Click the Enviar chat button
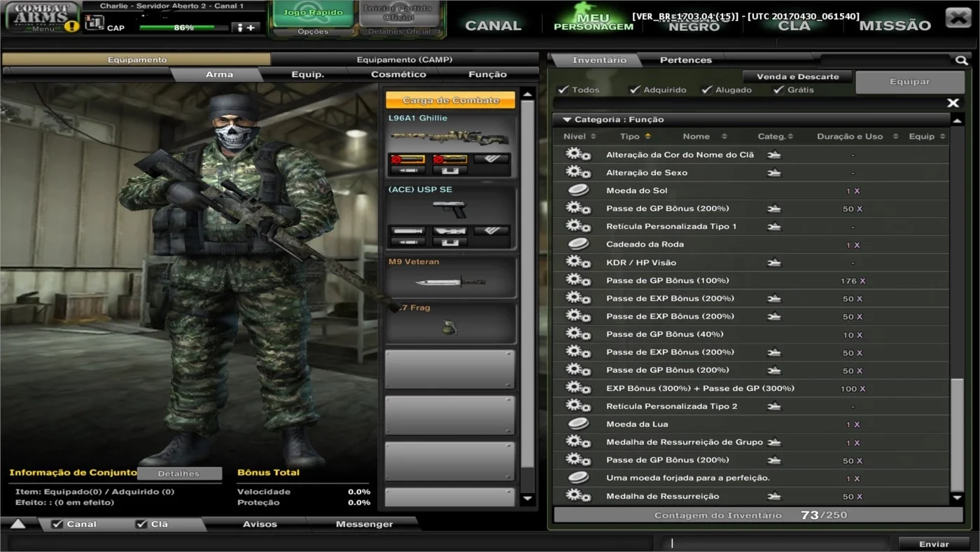 934,544
